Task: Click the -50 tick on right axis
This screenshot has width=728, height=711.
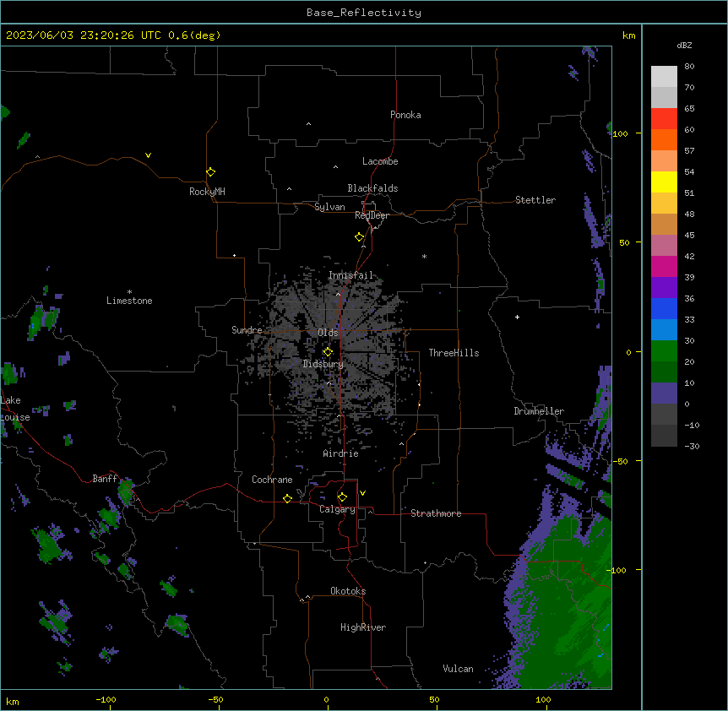Action: click(620, 461)
